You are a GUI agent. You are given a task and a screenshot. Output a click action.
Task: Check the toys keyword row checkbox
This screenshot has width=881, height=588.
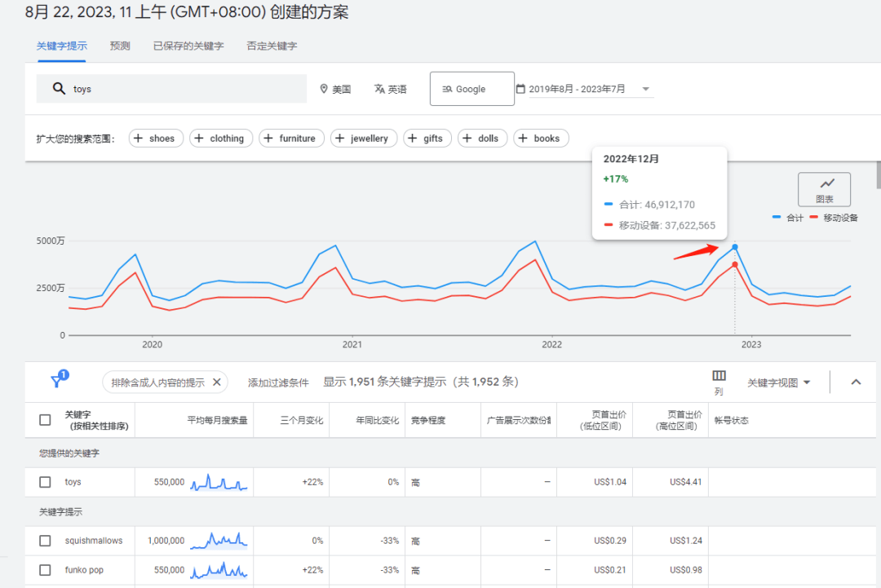tap(45, 482)
